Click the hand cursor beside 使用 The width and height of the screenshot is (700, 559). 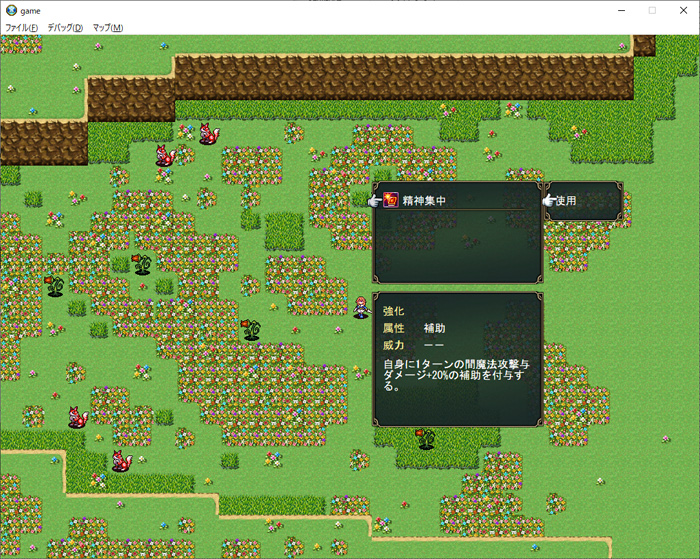(549, 200)
